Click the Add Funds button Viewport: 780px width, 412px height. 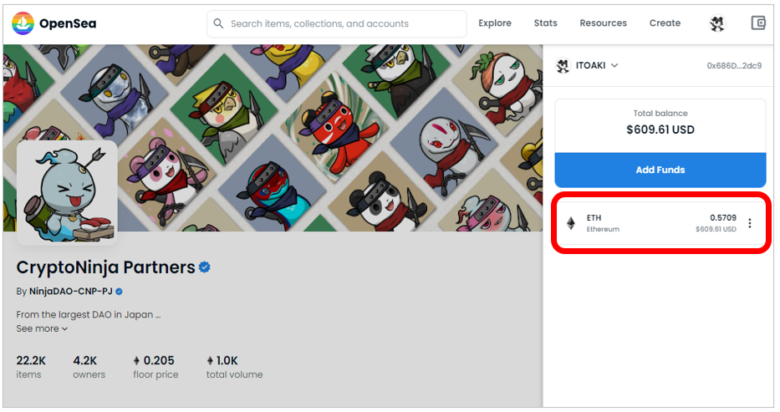pos(660,170)
